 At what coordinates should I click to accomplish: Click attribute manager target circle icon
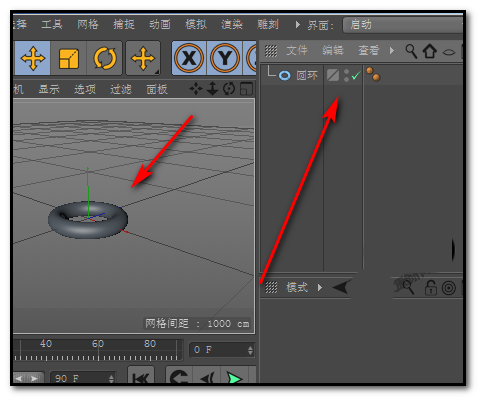click(x=449, y=288)
